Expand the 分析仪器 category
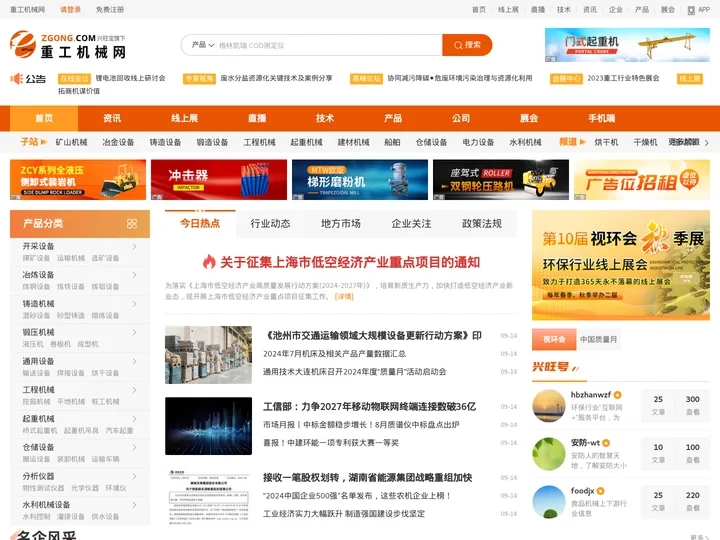 (135, 476)
